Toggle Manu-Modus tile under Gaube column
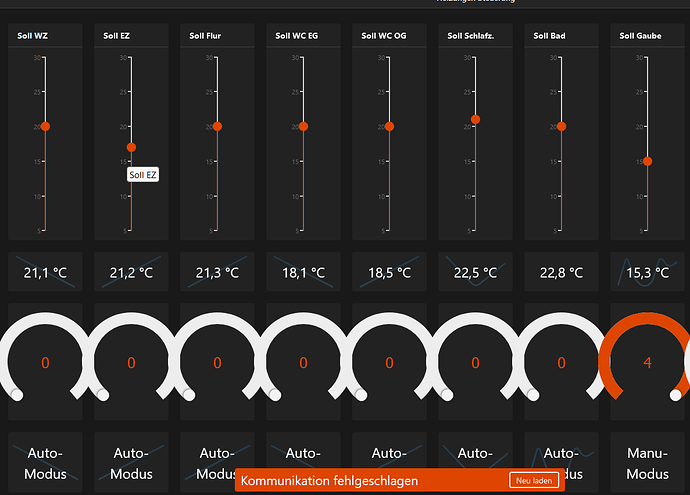Screen dimensions: 690x495 (x=647, y=462)
